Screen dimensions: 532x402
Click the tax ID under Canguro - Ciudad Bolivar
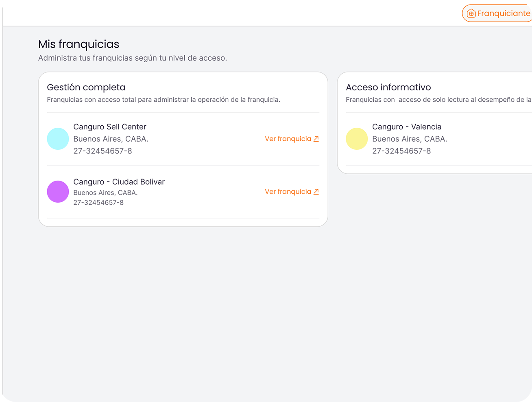[98, 203]
